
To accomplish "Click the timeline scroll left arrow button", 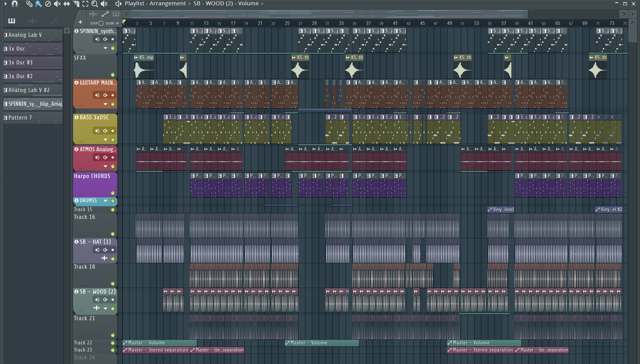I will (126, 14).
